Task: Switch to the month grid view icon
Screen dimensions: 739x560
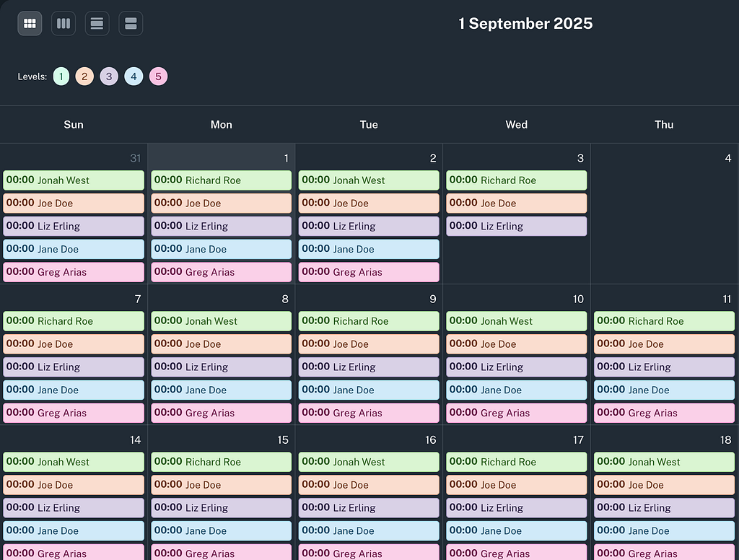Action: (x=30, y=23)
